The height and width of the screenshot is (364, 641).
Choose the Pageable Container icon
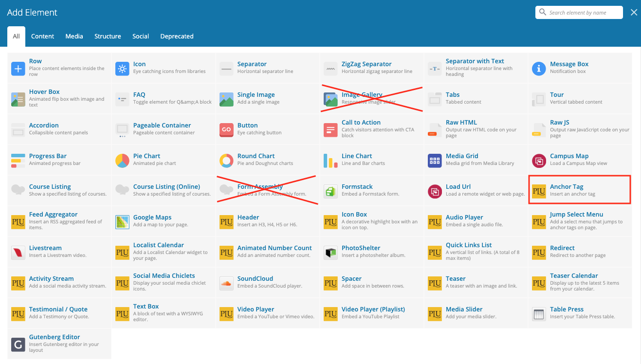[x=122, y=130]
